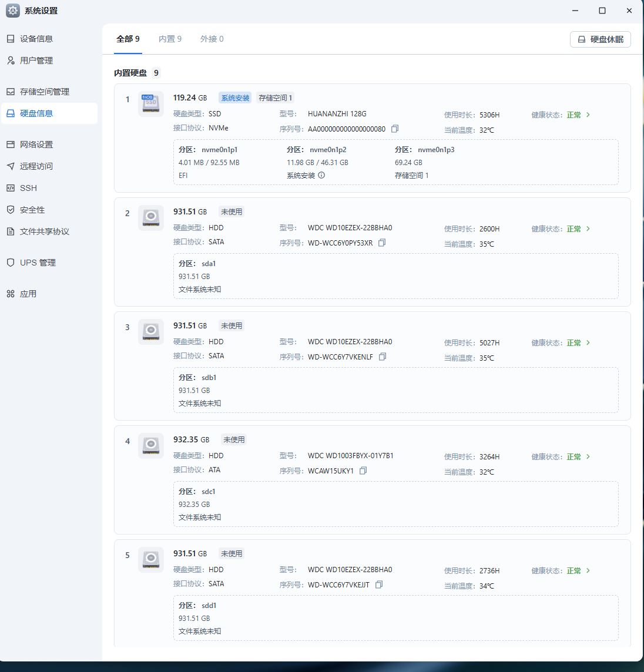Click the 存储空间 1 tag on disk 1

pyautogui.click(x=275, y=98)
